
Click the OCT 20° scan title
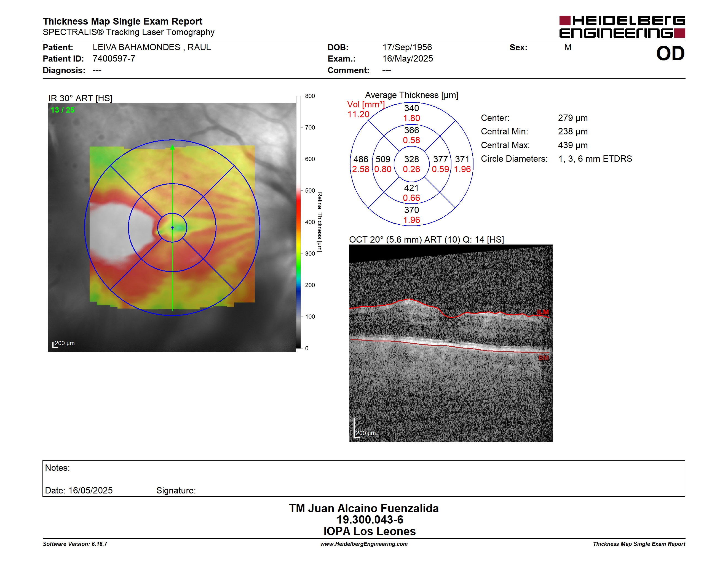coord(426,240)
